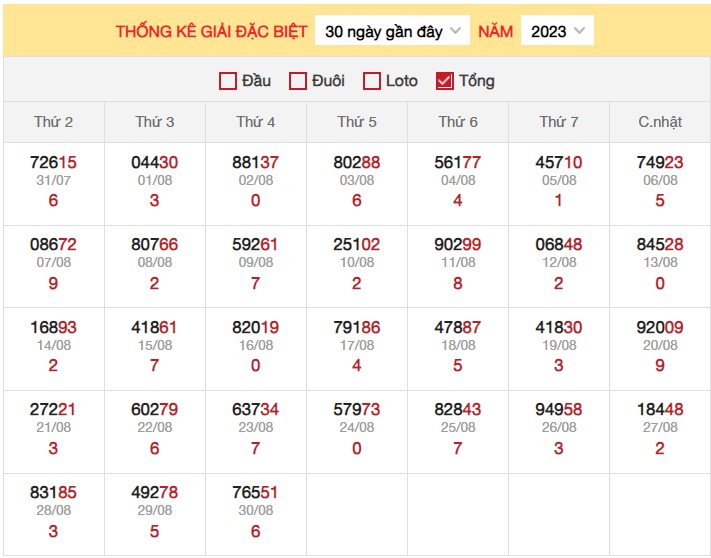This screenshot has width=711, height=558.
Task: Click the 83185 result on 28/08
Action: click(54, 493)
